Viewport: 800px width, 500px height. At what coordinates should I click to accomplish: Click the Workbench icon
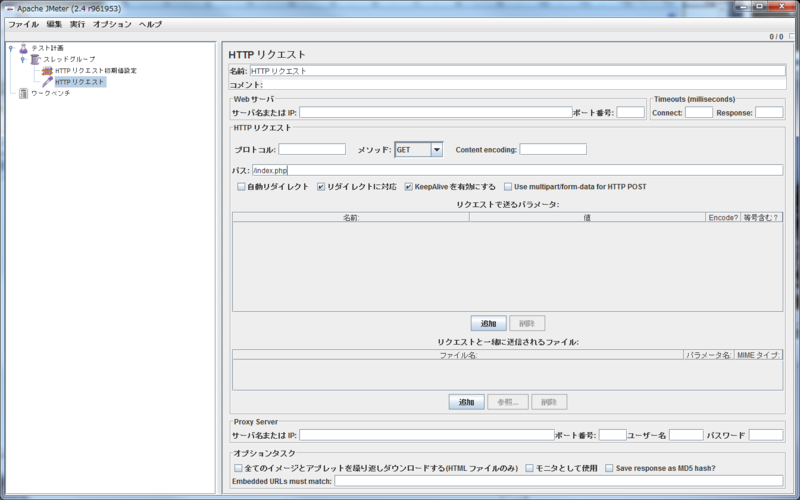[x=23, y=93]
